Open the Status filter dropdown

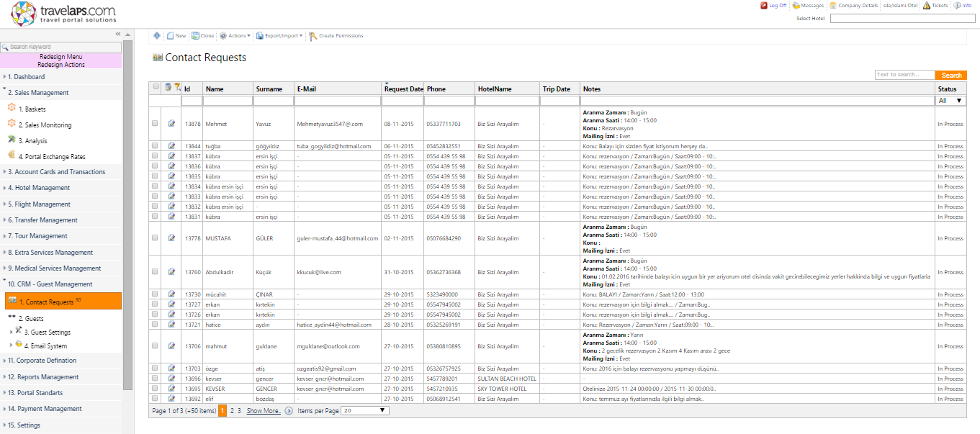[951, 101]
